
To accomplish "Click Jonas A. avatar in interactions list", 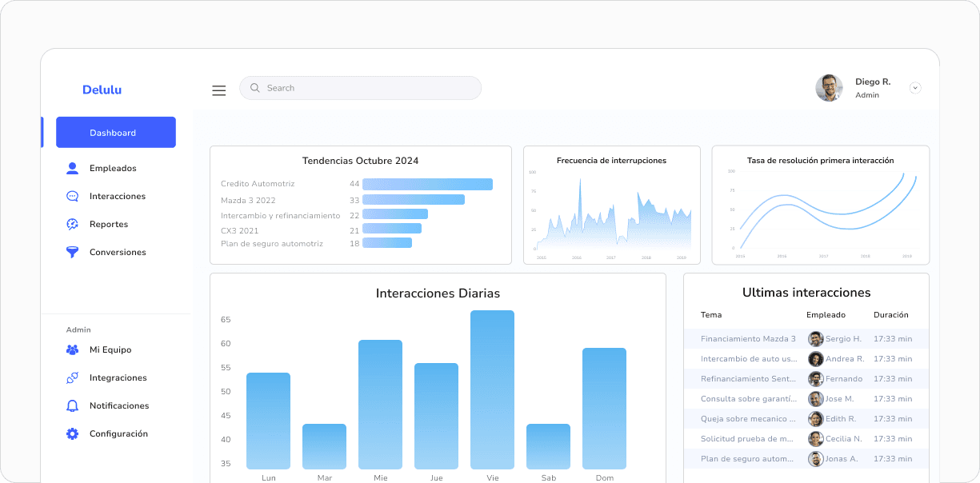I will [816, 459].
